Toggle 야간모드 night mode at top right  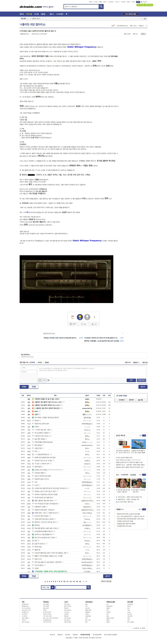tap(144, 2)
